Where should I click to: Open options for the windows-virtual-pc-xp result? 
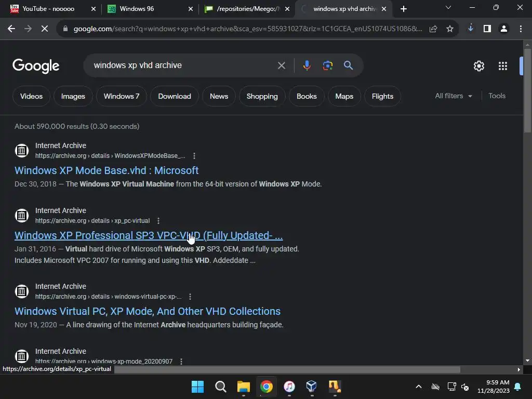click(x=190, y=297)
